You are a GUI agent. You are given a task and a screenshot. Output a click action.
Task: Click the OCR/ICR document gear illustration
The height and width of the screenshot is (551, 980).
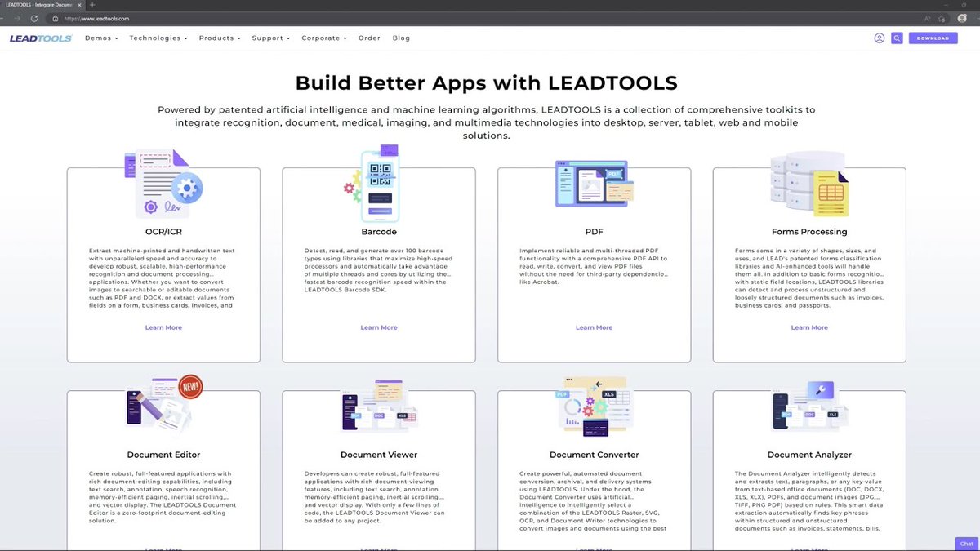click(163, 184)
